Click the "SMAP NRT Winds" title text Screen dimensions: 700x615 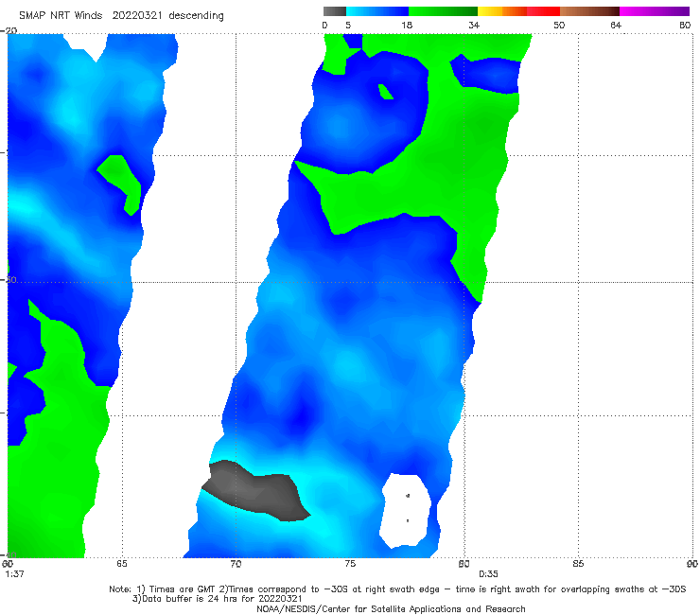pos(61,16)
